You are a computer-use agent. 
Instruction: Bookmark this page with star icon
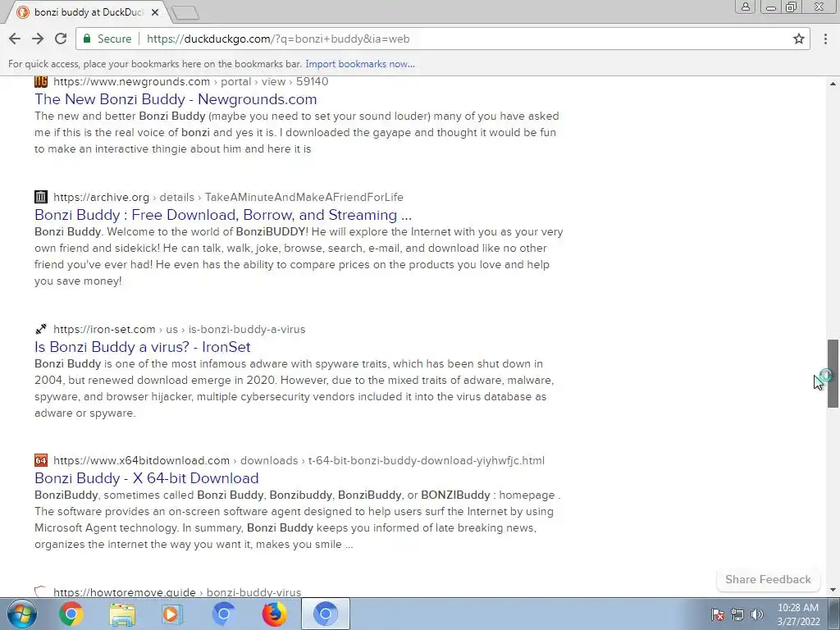799,39
